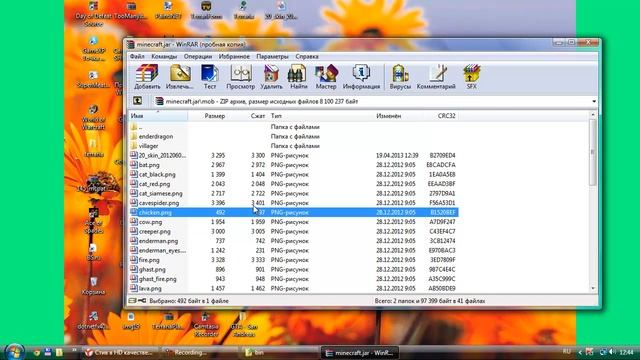Sort by the Размер column header

208,116
